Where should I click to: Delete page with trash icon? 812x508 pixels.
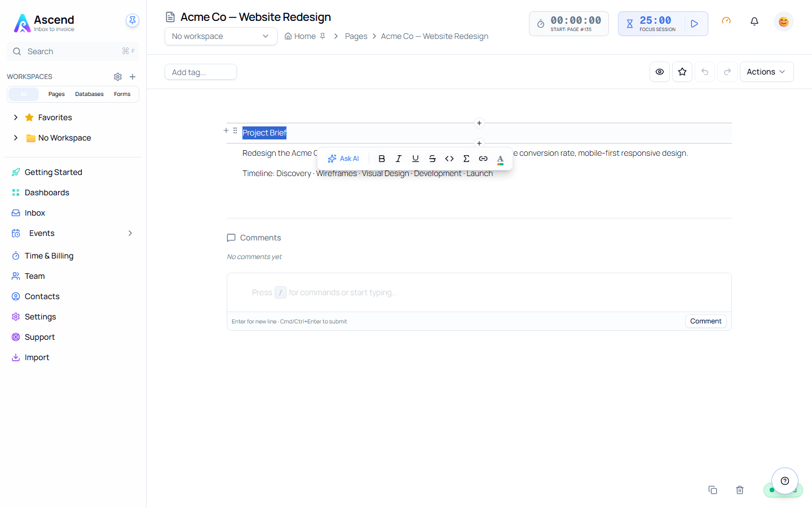(740, 490)
